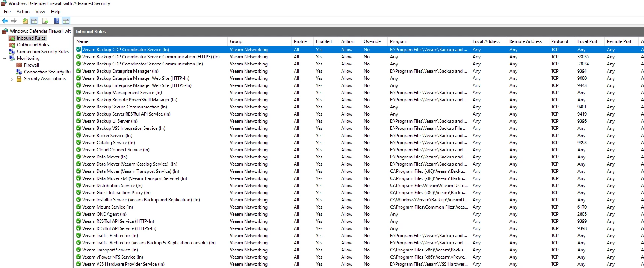Screen dimensions: 644x268
Task: Click green check icon for Veeam Transport Service
Action: tap(79, 250)
